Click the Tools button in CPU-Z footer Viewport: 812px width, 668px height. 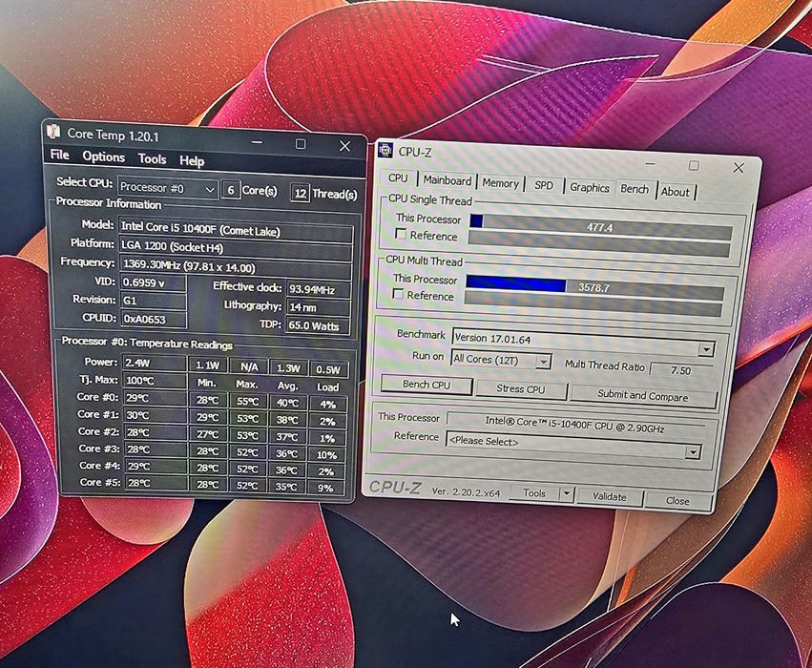click(x=534, y=493)
